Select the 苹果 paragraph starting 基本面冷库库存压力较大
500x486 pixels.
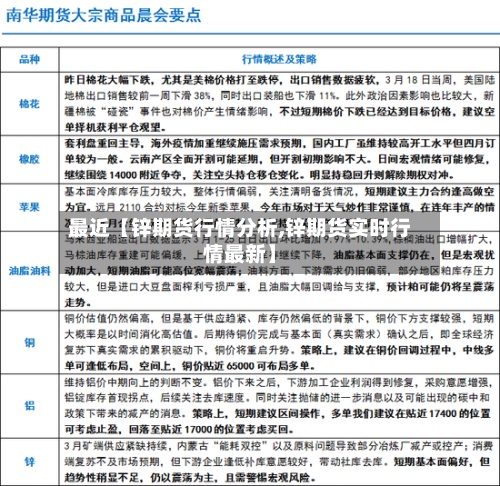(279, 207)
